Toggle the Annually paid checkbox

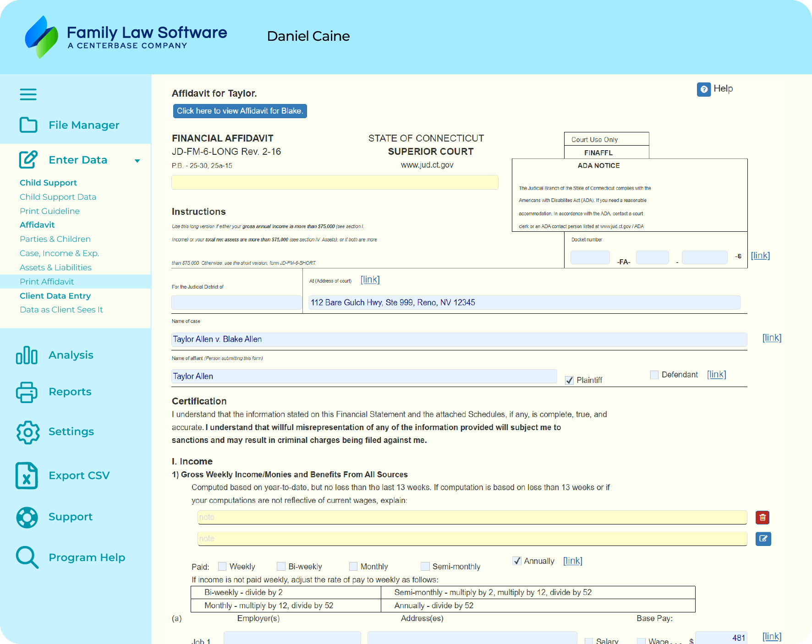coord(517,561)
